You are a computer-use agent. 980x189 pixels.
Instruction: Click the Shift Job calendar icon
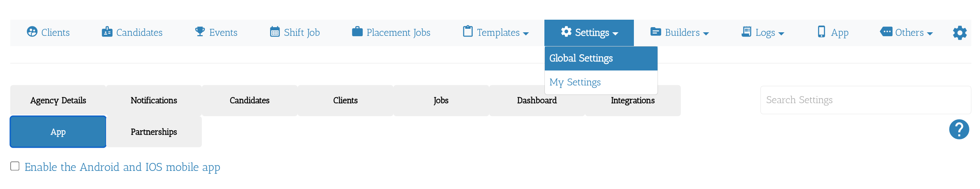coord(275,32)
